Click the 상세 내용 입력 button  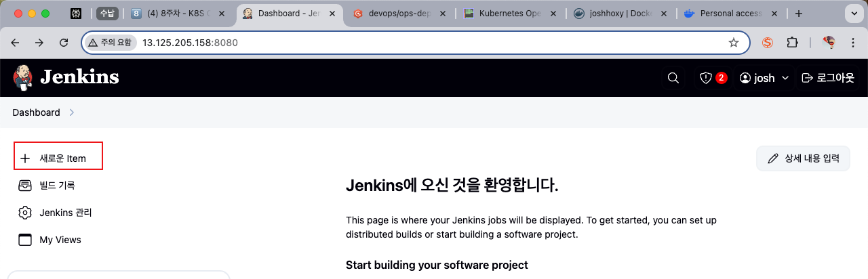[804, 158]
